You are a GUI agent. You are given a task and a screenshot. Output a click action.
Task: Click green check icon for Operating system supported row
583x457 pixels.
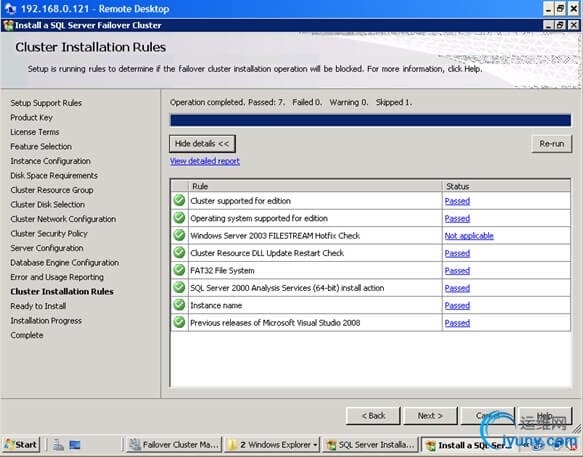click(x=179, y=218)
